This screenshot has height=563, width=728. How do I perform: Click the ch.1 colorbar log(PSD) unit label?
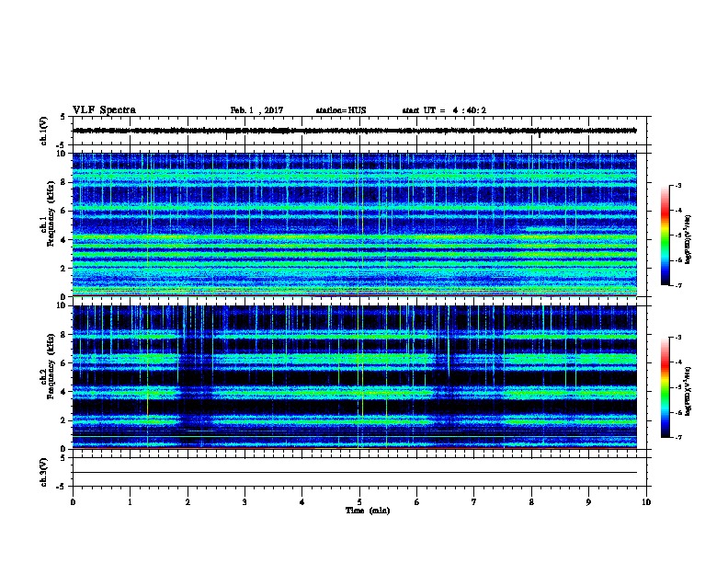pos(688,239)
